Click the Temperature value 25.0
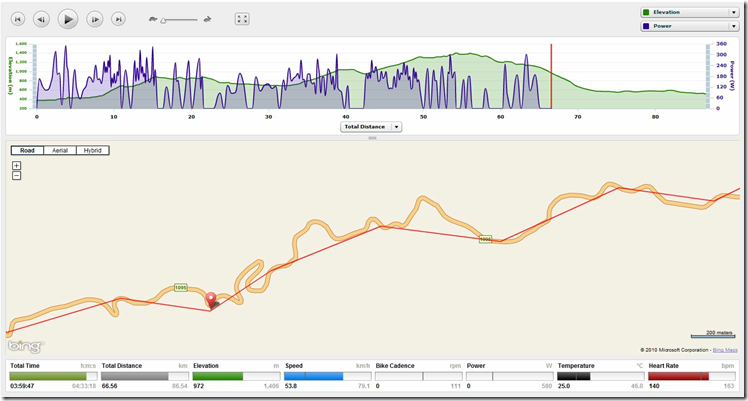Image resolution: width=748 pixels, height=401 pixels. (564, 386)
